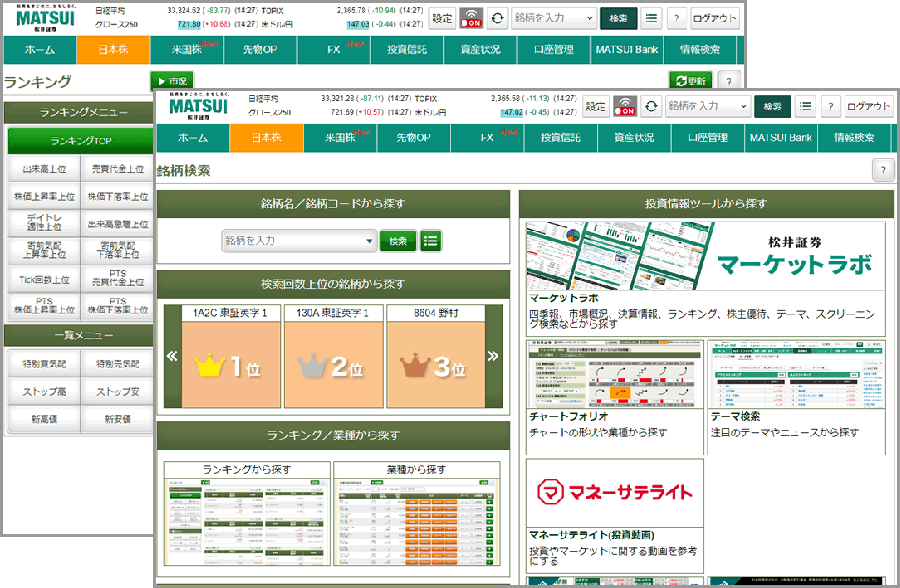Click the MATSUI logo in the front window
Viewport: 900px width, 588px height.
[x=199, y=106]
